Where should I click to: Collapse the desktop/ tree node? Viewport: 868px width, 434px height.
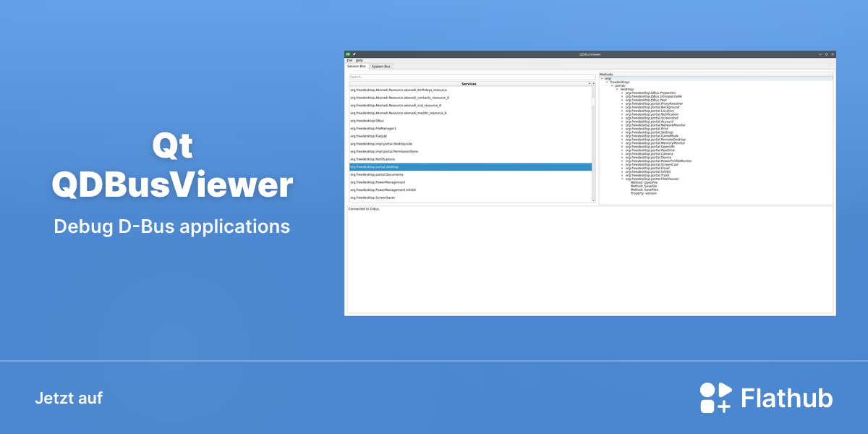[617, 89]
